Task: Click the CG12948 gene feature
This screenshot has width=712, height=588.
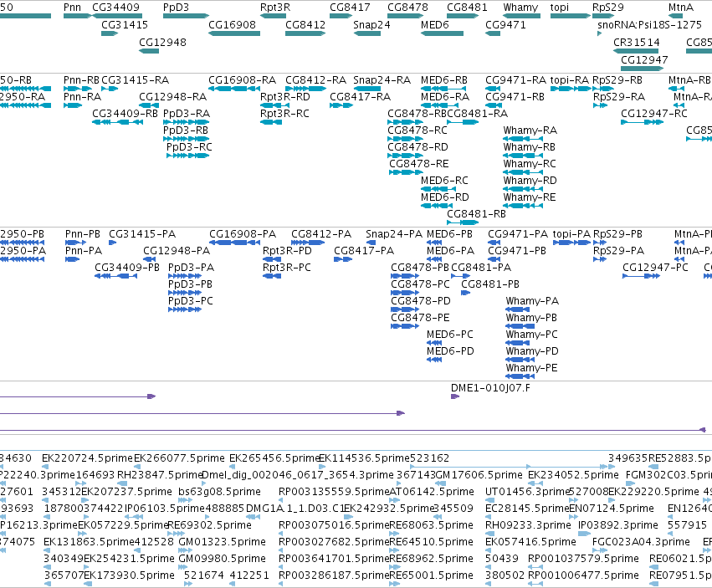Action: [149, 51]
